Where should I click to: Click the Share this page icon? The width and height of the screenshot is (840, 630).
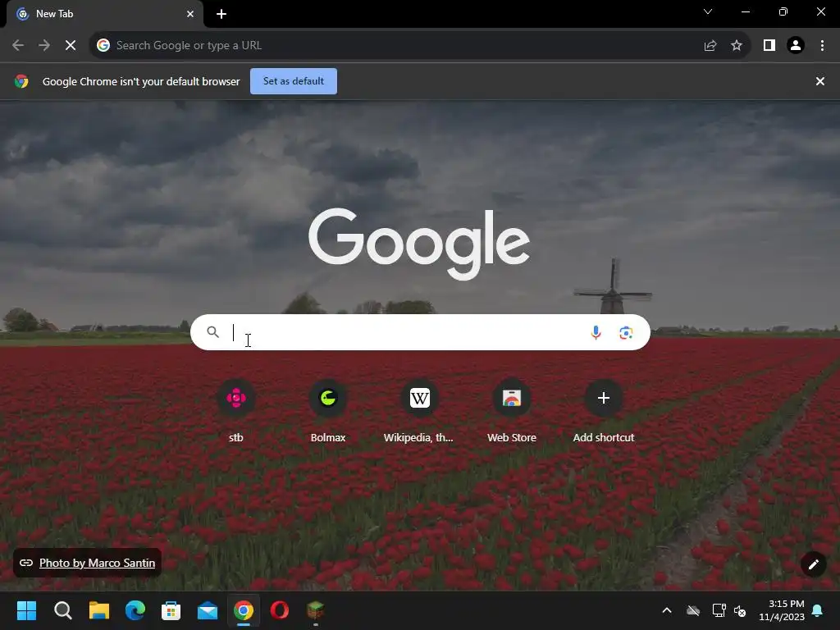click(x=710, y=46)
